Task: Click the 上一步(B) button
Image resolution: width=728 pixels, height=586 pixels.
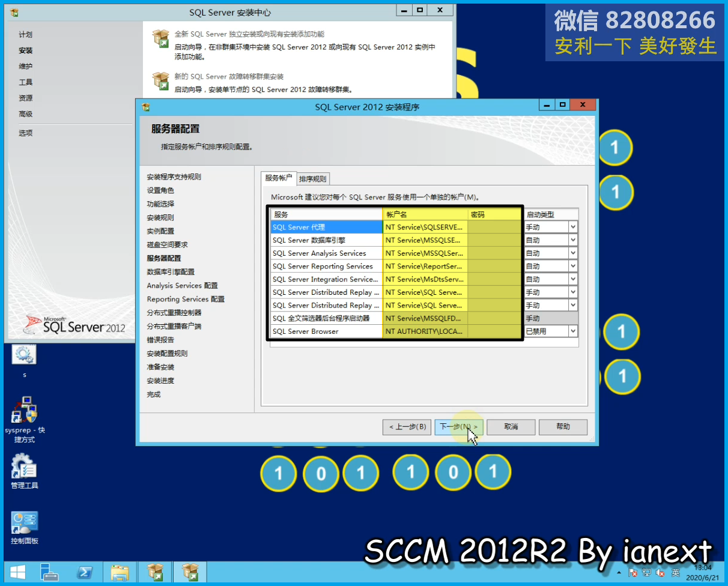Action: pyautogui.click(x=407, y=427)
